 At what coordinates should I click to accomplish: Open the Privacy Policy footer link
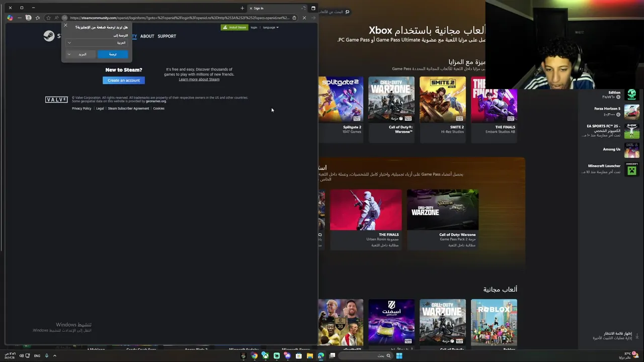pyautogui.click(x=82, y=109)
